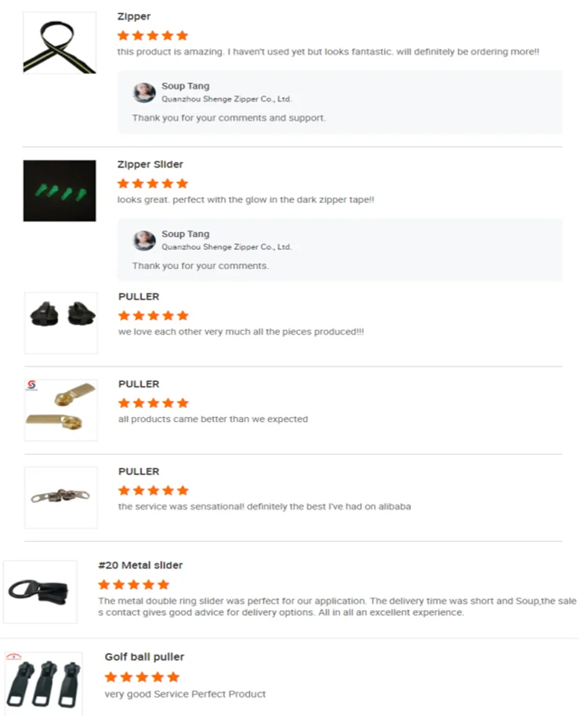Open the gold puller product thumbnail
588x716 pixels.
pos(60,410)
